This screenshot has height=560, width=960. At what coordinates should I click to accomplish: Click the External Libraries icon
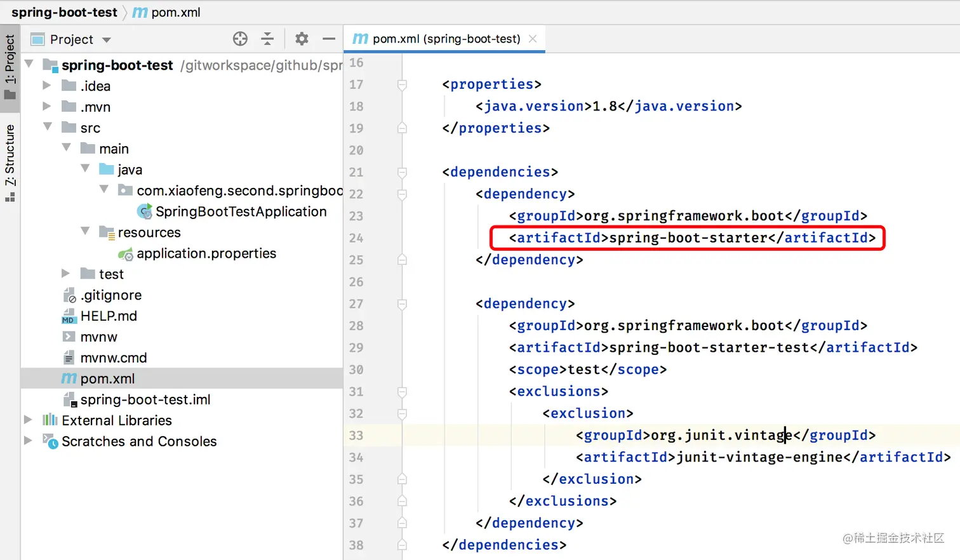click(x=50, y=420)
